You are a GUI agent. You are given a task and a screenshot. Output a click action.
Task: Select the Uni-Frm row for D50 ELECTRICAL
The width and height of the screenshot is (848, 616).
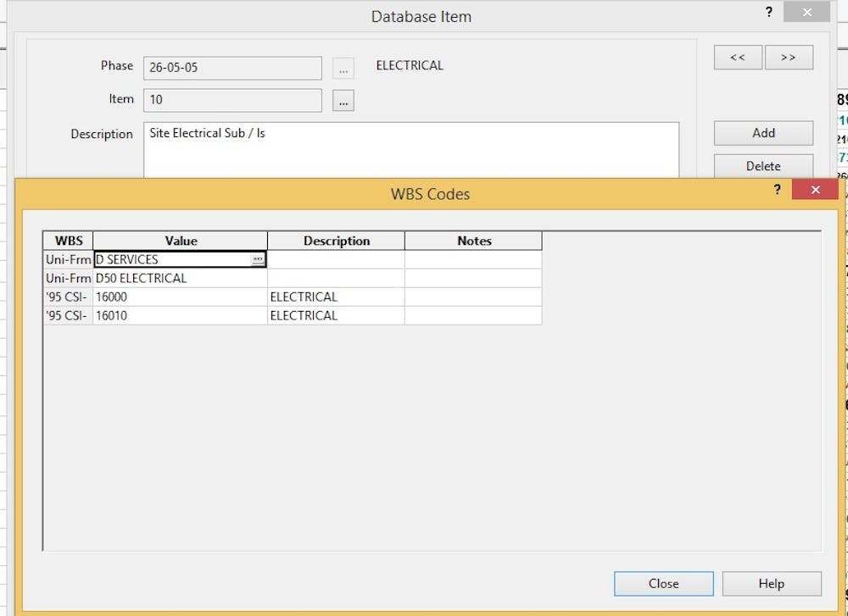(68, 278)
